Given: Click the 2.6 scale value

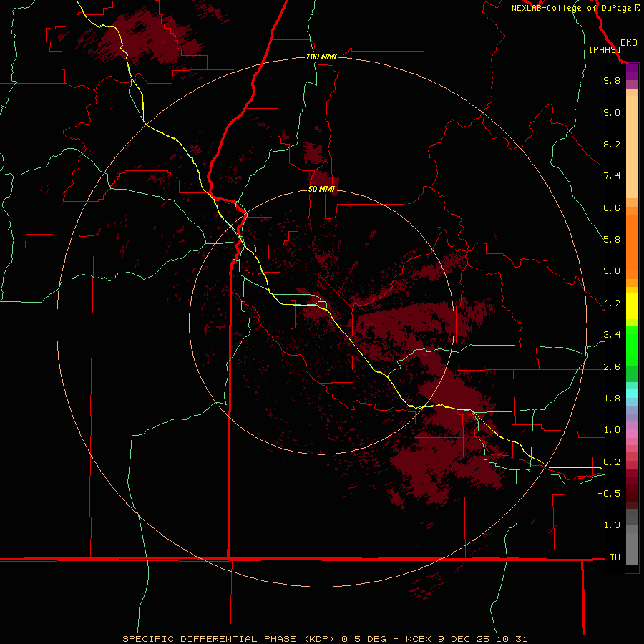Looking at the screenshot, I should [612, 367].
